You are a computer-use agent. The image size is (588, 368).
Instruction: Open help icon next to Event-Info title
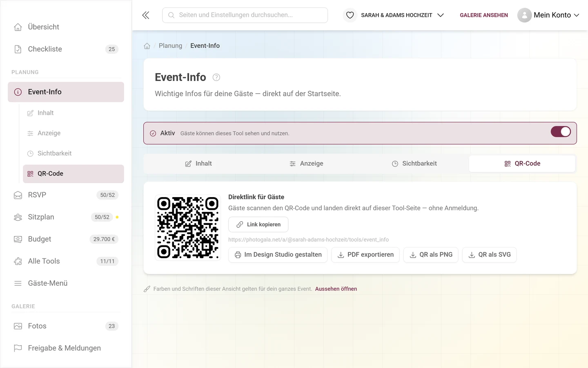216,77
